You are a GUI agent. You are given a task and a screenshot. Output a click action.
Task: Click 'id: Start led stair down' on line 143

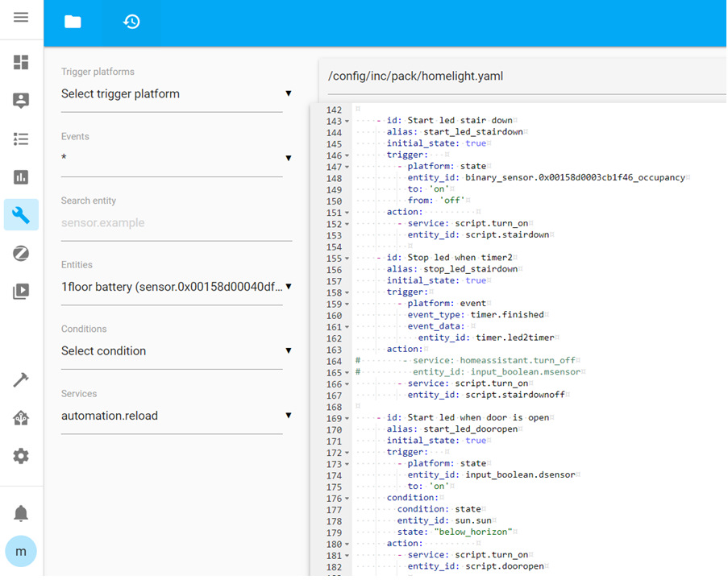point(449,120)
